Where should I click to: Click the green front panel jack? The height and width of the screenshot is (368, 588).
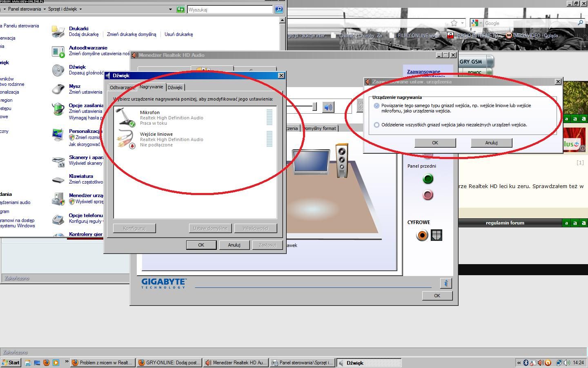point(428,179)
